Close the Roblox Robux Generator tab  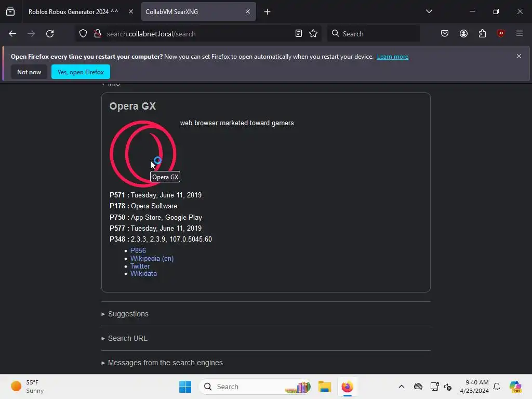pos(131,11)
